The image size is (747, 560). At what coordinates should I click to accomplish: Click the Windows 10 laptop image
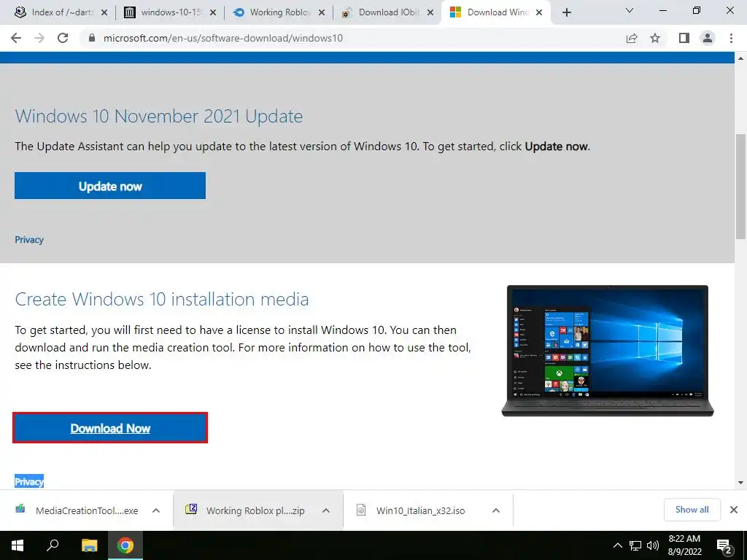point(608,351)
